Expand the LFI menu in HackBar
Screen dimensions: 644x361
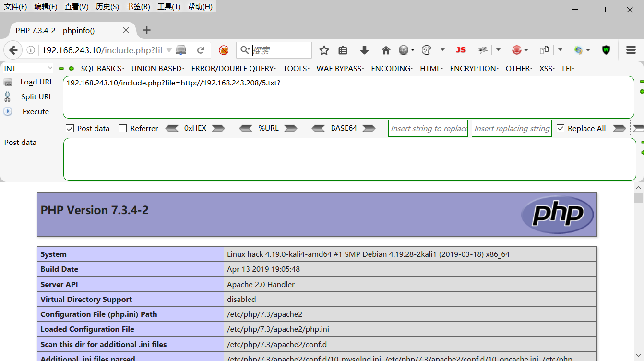569,69
